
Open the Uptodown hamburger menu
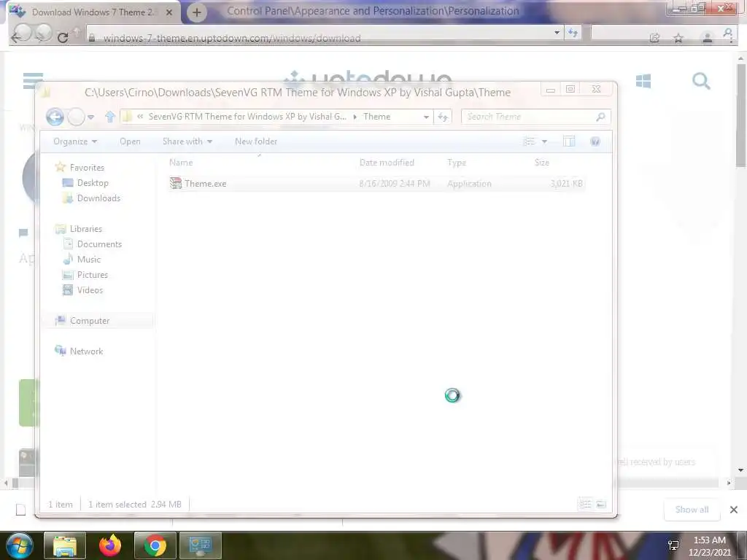coord(31,81)
